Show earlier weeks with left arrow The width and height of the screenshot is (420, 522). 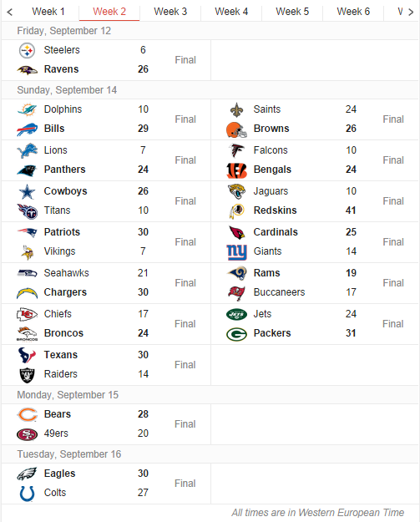[x=10, y=12]
